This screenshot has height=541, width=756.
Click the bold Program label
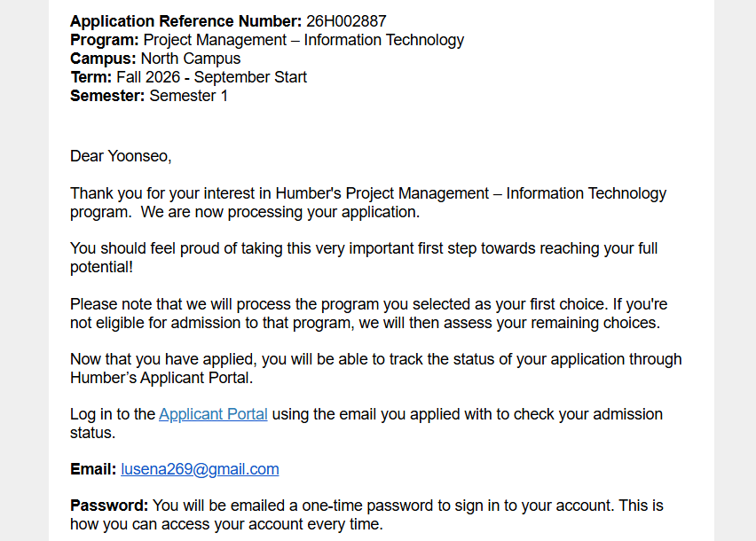click(104, 40)
